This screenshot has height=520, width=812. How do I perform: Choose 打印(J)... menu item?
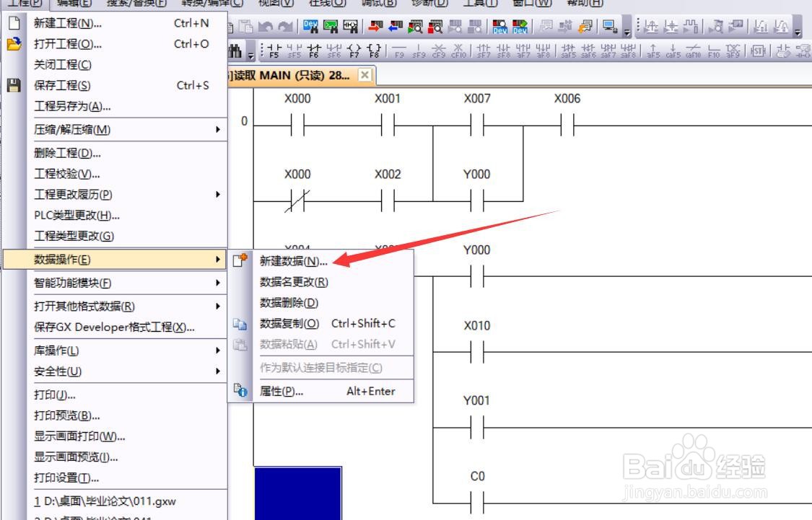[x=115, y=395]
